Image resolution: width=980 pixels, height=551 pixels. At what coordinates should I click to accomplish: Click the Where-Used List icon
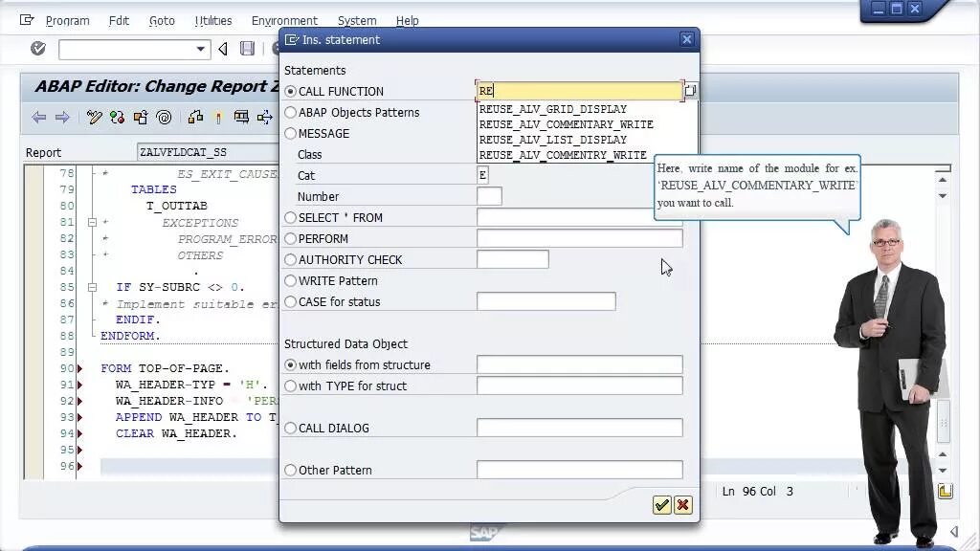click(241, 117)
